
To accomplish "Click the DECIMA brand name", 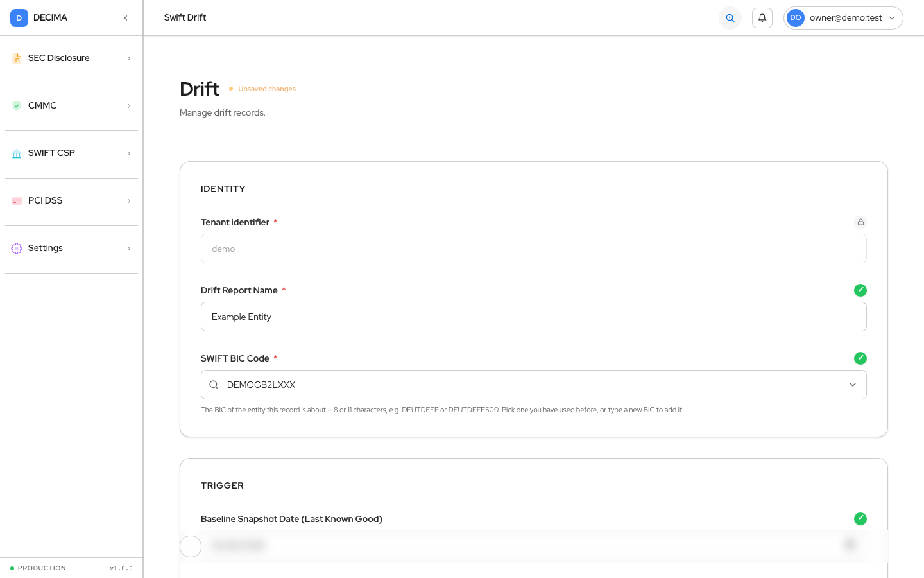I will [50, 18].
